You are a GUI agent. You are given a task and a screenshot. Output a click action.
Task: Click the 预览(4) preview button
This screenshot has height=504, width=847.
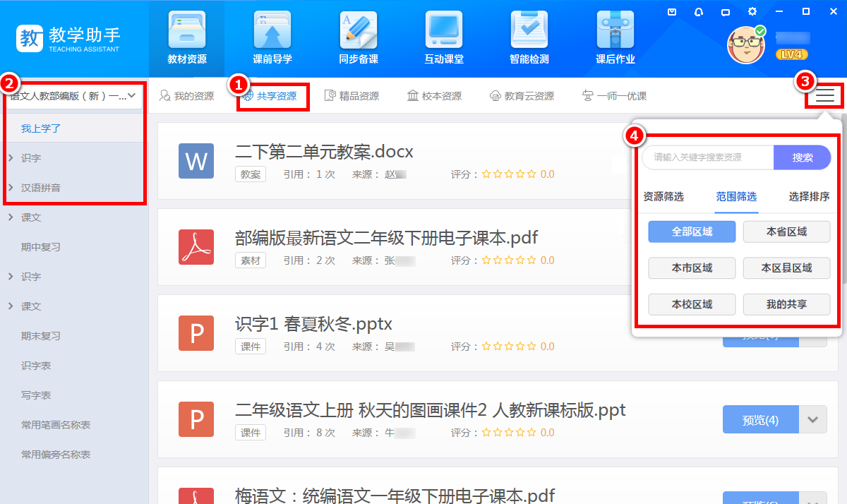[760, 420]
